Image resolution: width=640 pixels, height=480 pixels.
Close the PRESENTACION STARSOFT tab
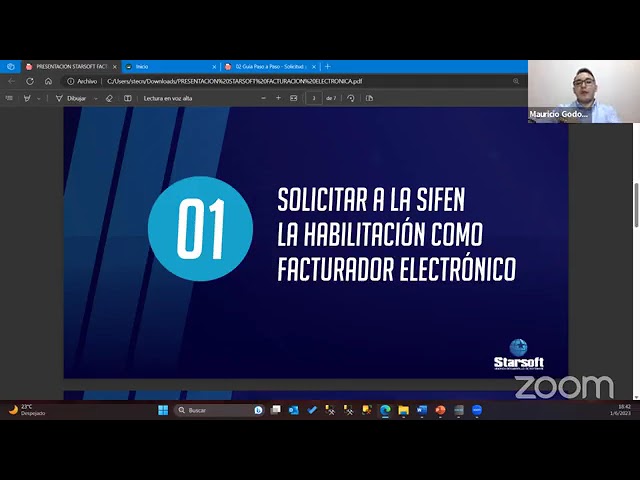115,67
